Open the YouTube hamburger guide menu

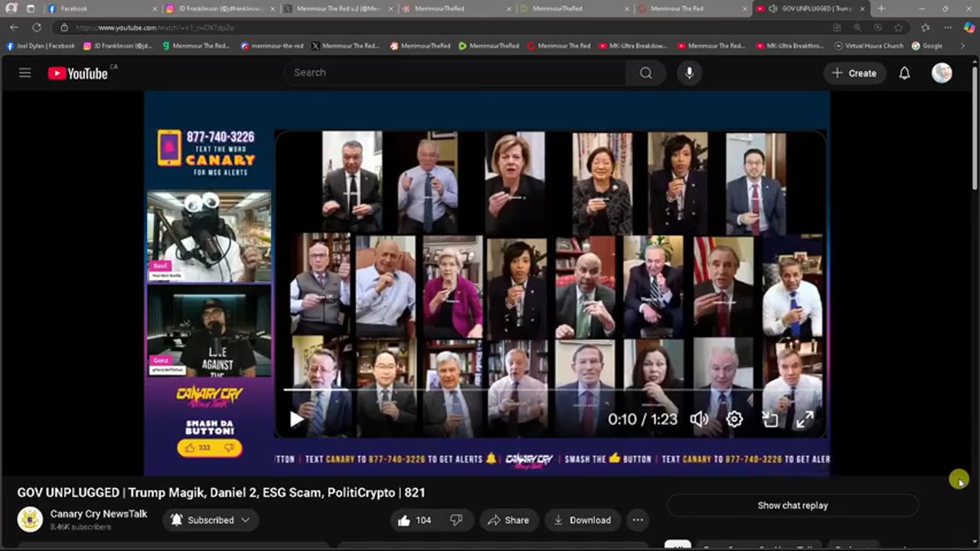pos(25,73)
